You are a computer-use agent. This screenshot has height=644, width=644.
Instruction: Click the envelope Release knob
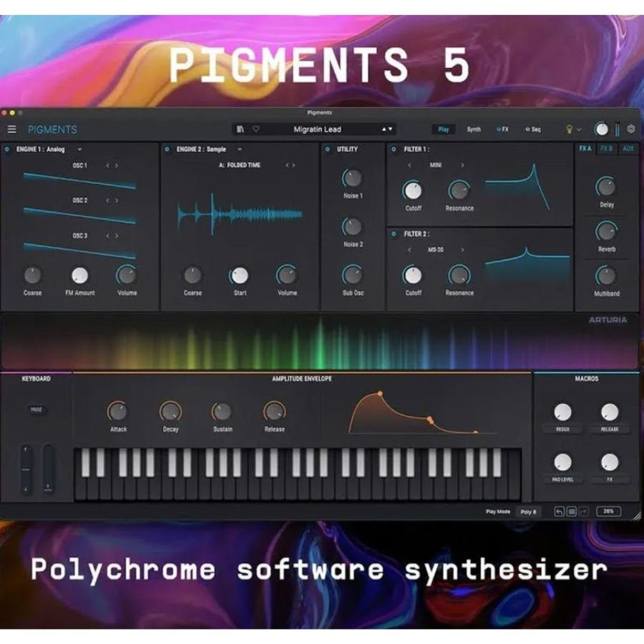click(274, 411)
